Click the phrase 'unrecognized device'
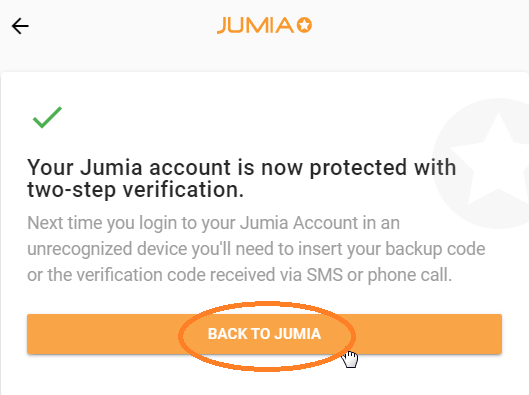Image resolution: width=529 pixels, height=395 pixels. click(x=108, y=249)
